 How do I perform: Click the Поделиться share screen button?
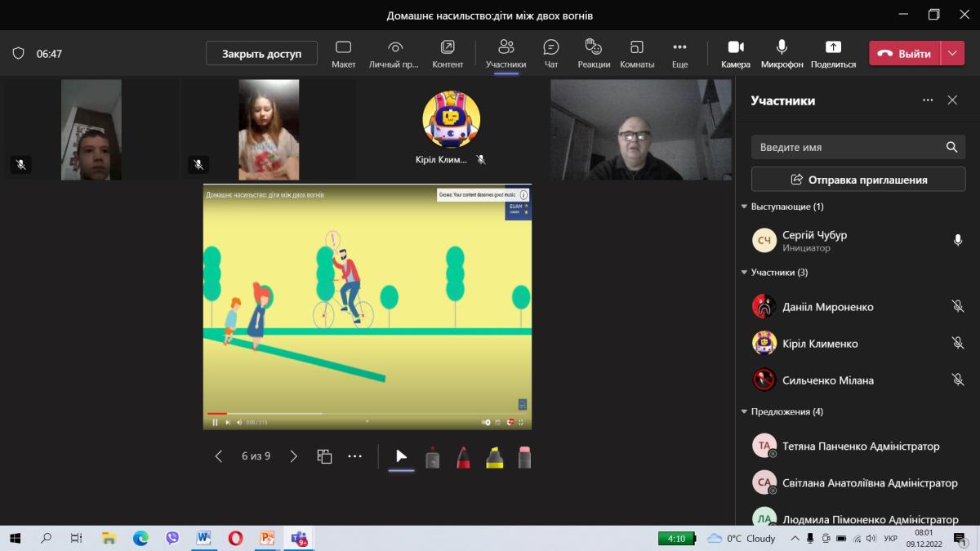833,54
